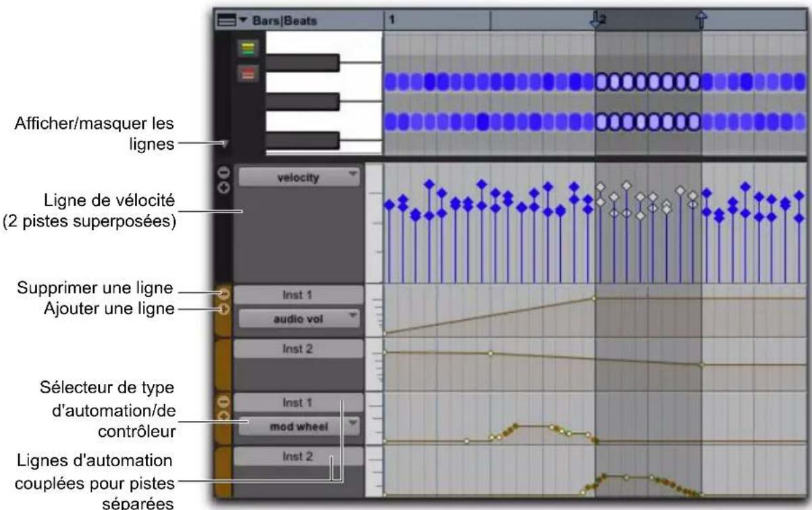The image size is (812, 510).
Task: Remove the velocity lane with minus button
Action: pos(224,172)
